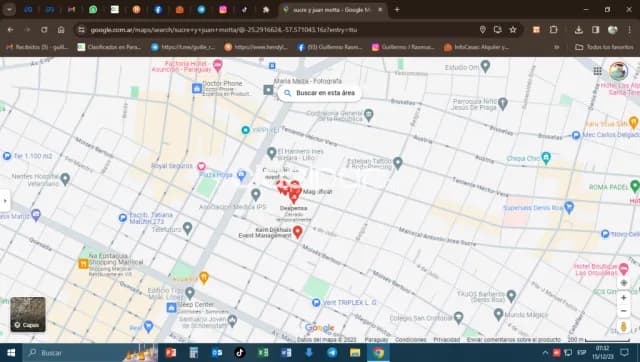
Task: Open the Chrome extensions puzzle icon
Action: (x=553, y=30)
